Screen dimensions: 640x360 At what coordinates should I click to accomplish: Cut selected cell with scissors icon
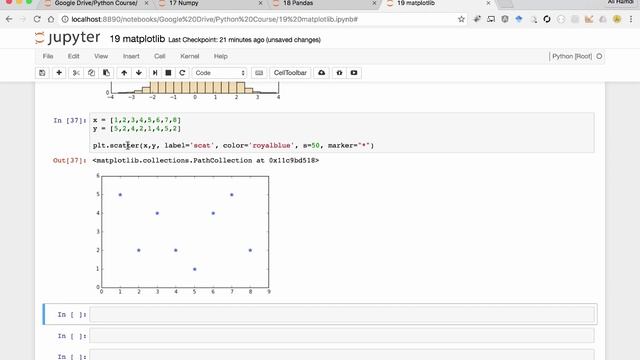[76, 73]
